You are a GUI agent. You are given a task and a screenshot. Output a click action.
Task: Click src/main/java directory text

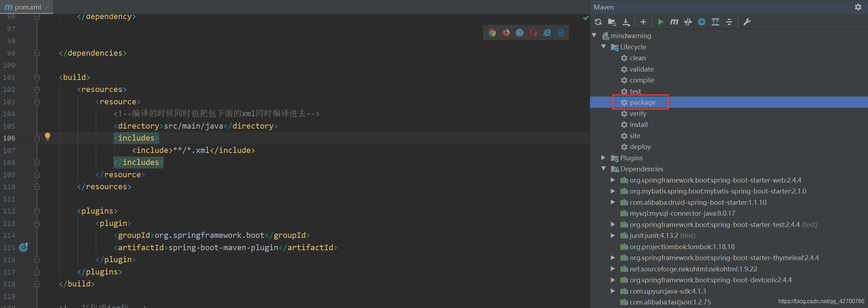click(193, 126)
